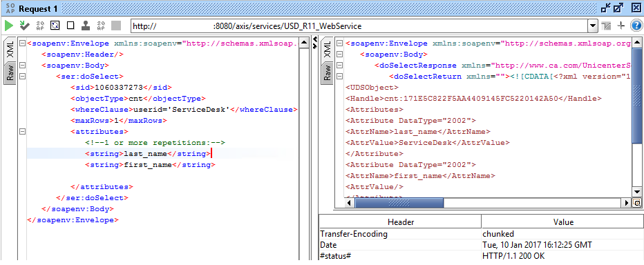
Task: Iconify the Request 1 window
Action: tap(606, 8)
